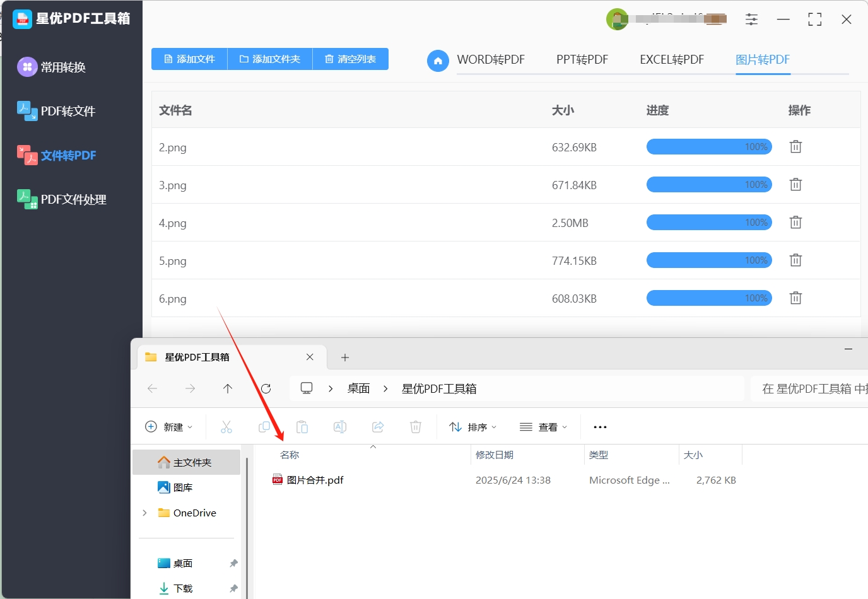Switch to the 图片转PDF tab
Screen dimensions: 868x599
(763, 60)
